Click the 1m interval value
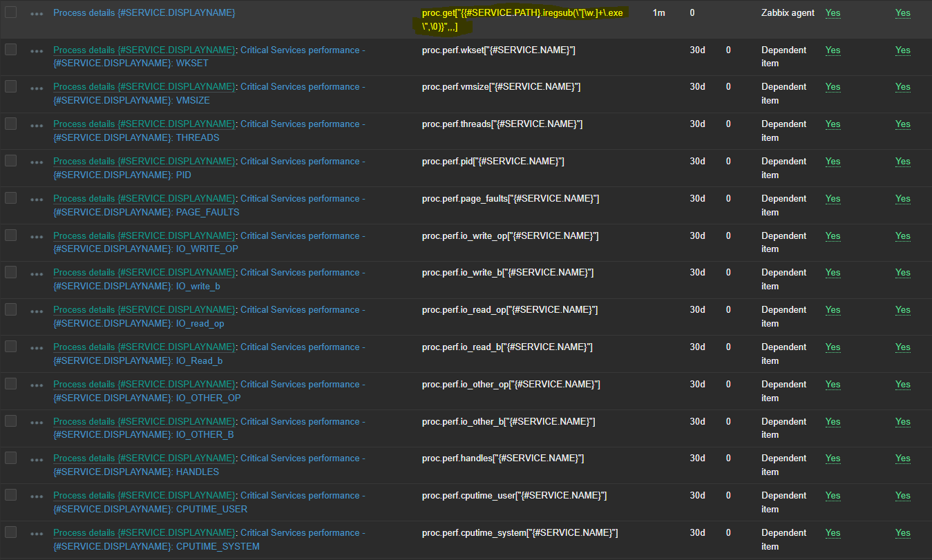932x560 pixels. pyautogui.click(x=659, y=13)
